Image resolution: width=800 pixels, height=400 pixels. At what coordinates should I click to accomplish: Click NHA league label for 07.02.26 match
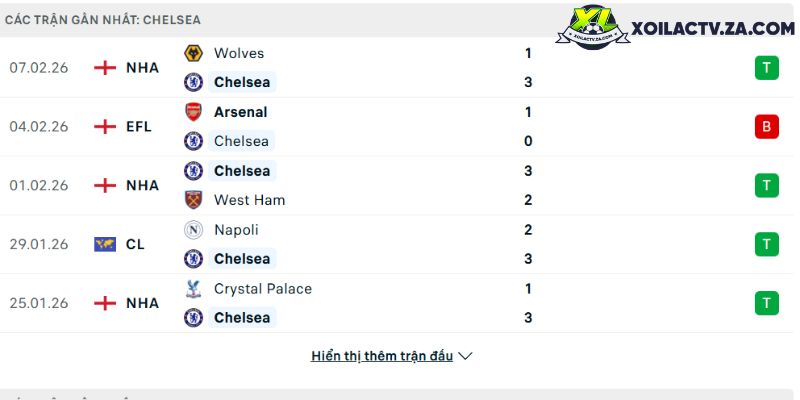tap(142, 68)
